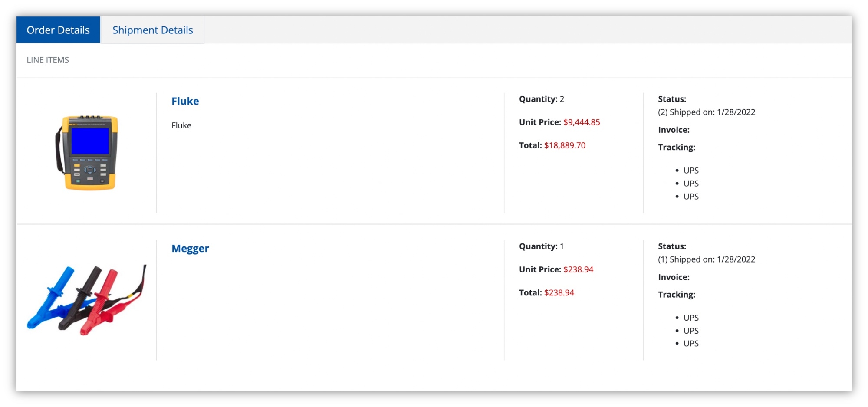
Task: Open third UPS tracking entry for Fluke
Action: click(x=691, y=197)
